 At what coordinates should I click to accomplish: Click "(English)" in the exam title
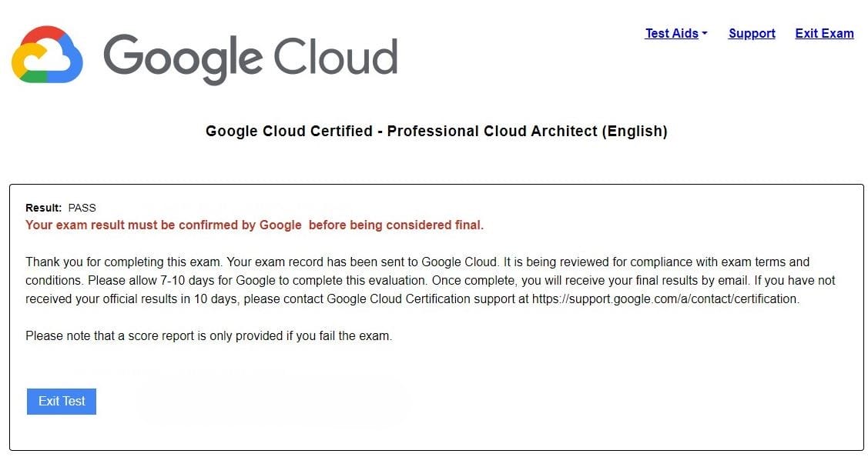(x=635, y=131)
